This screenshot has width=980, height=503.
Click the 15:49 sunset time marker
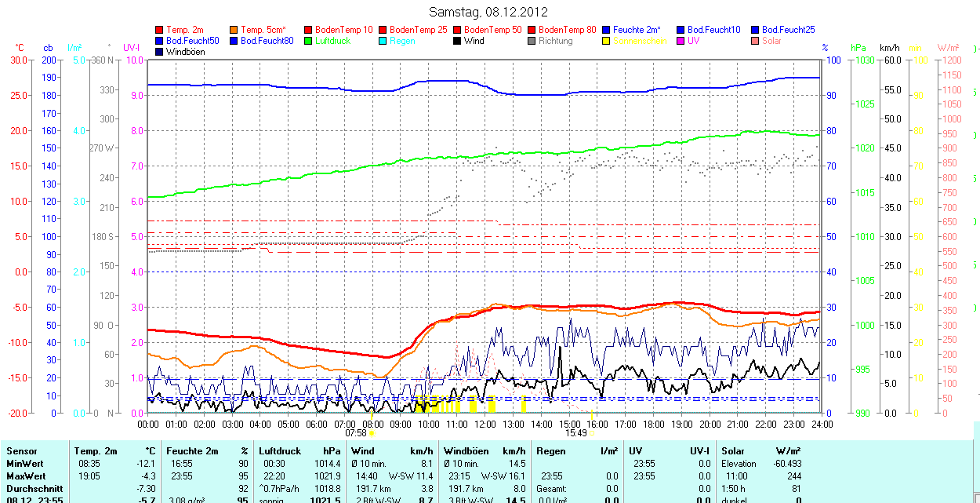576,432
